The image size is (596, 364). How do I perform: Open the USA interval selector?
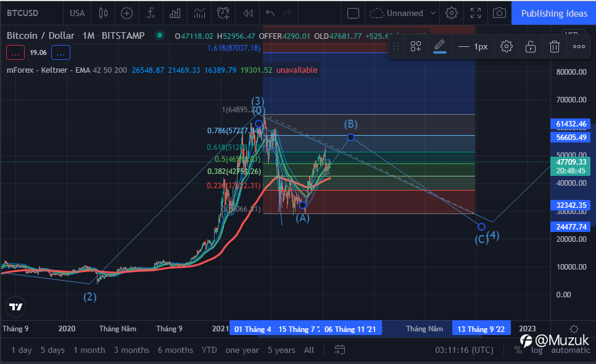(x=77, y=13)
